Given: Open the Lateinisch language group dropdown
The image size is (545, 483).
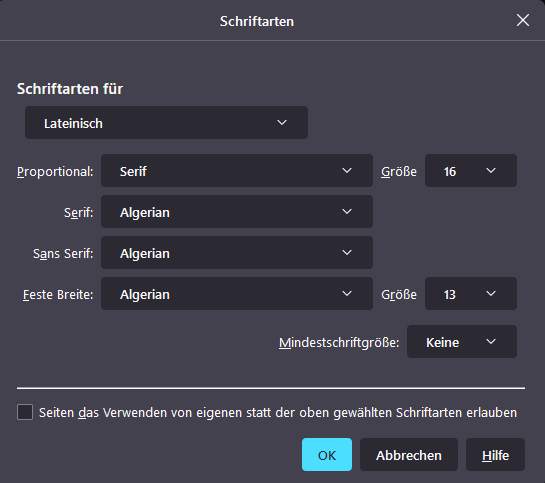Looking at the screenshot, I should click(x=166, y=123).
